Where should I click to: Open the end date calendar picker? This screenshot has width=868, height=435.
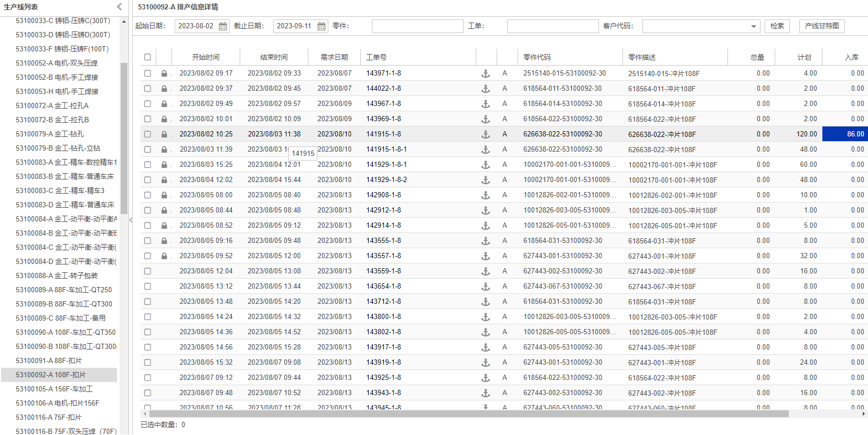(x=322, y=26)
